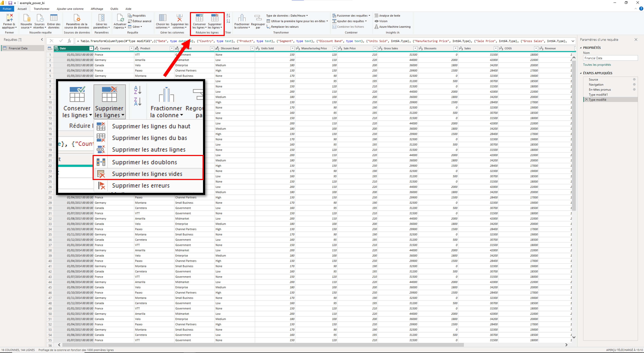Open the Ajouter une colonne tab
The height and width of the screenshot is (353, 644).
(70, 9)
